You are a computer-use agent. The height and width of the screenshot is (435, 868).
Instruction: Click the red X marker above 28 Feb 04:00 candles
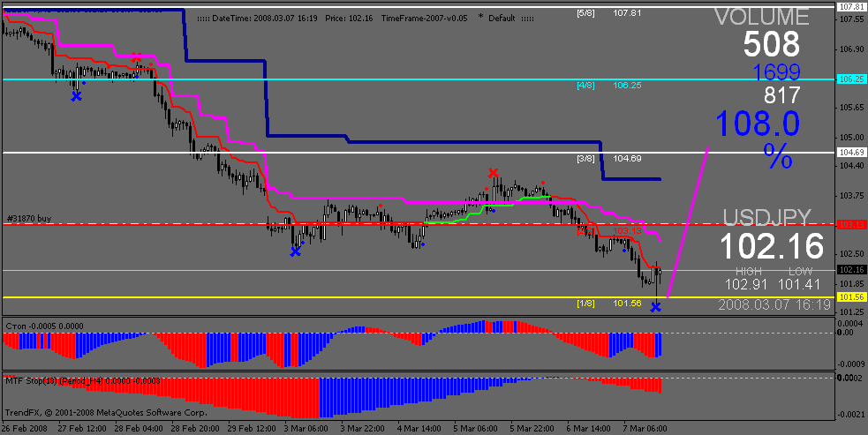click(136, 57)
